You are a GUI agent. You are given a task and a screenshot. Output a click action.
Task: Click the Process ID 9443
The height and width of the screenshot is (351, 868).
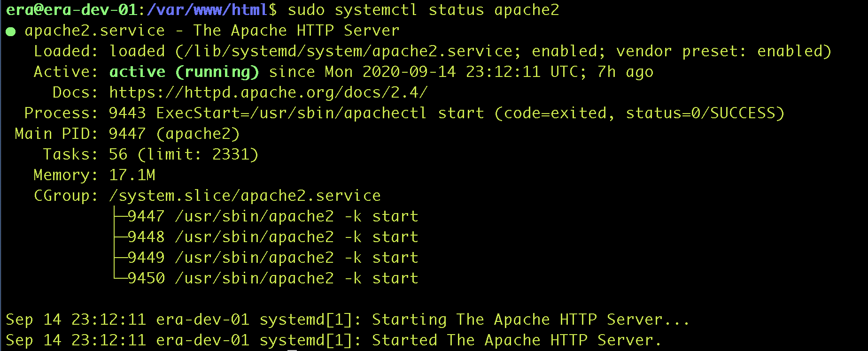pyautogui.click(x=127, y=113)
